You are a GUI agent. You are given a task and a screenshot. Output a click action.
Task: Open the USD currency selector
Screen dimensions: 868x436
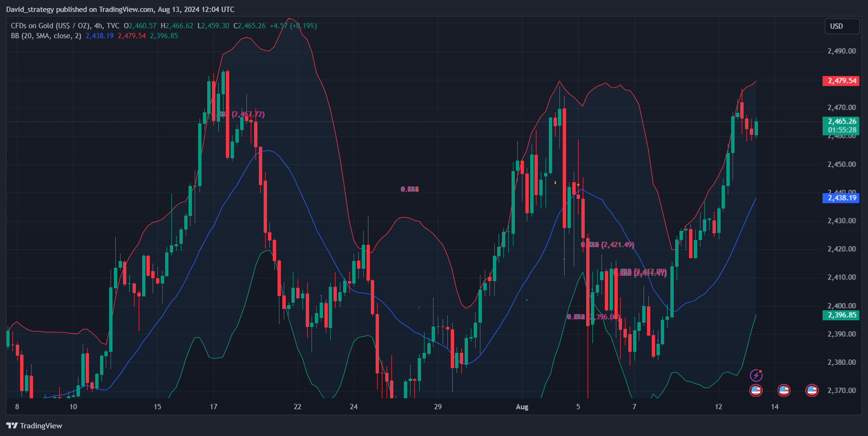point(842,26)
